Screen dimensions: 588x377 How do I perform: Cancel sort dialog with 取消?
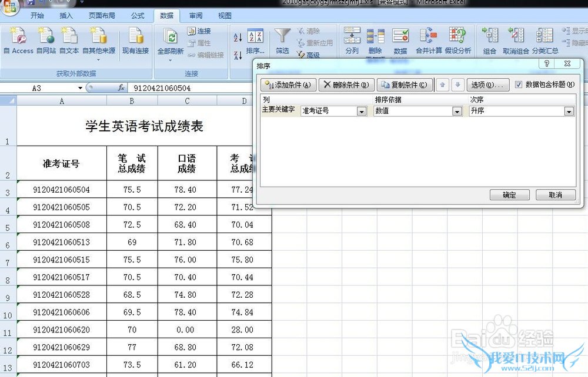pos(556,195)
